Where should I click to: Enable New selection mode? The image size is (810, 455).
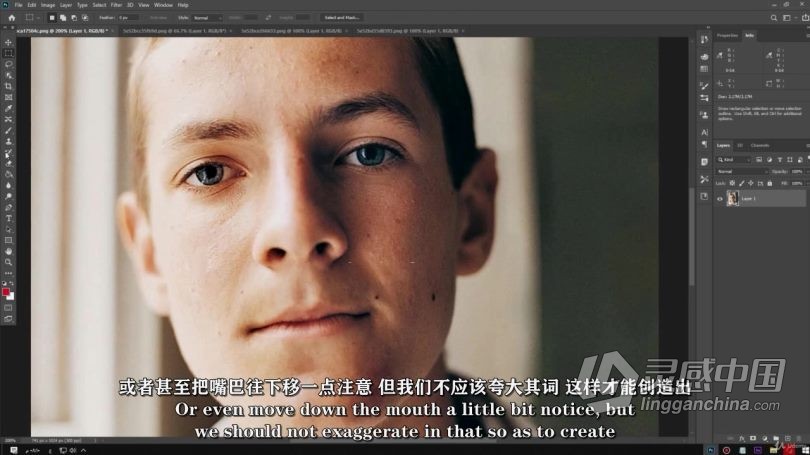click(52, 18)
